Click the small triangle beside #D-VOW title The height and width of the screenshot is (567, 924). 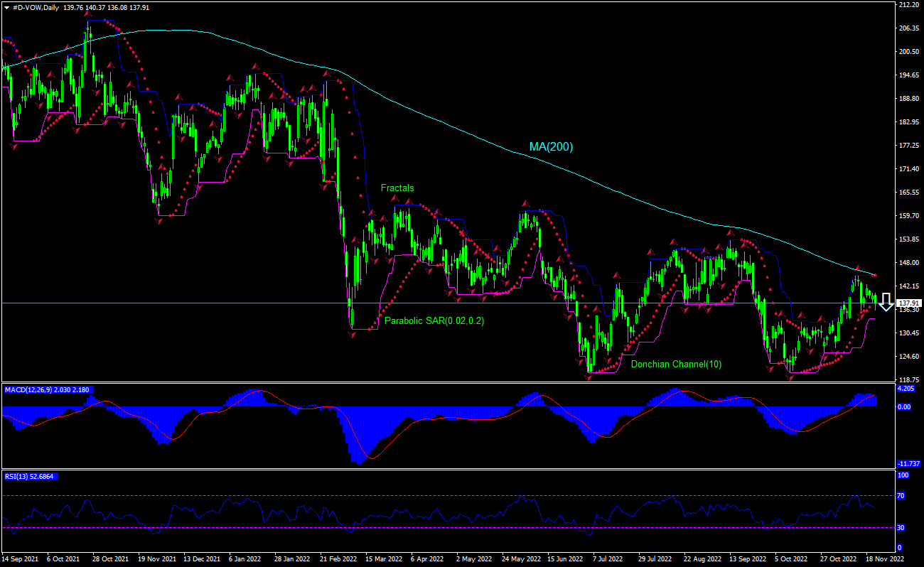click(6, 7)
